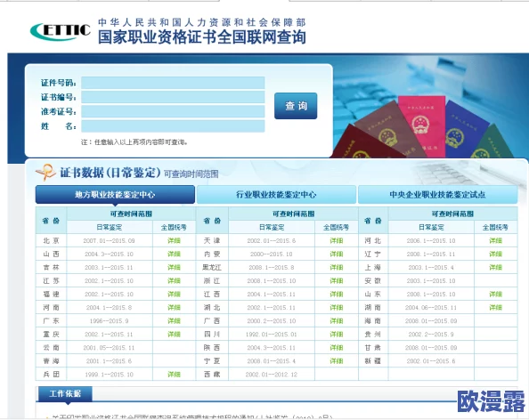
Task: Click the 工作依据 section tab
Action: 65,393
